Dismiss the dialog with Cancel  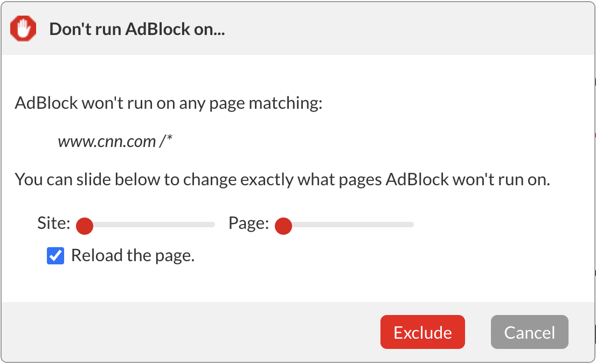click(x=529, y=332)
